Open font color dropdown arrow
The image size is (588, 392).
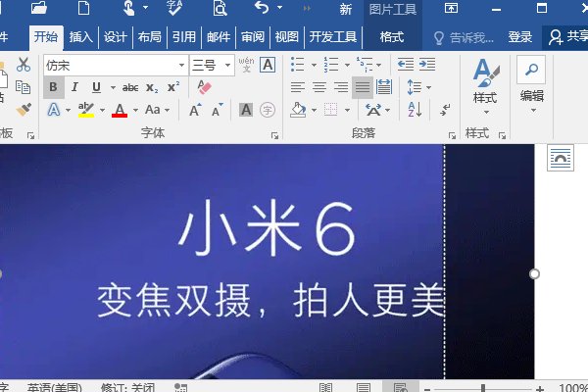pyautogui.click(x=135, y=111)
